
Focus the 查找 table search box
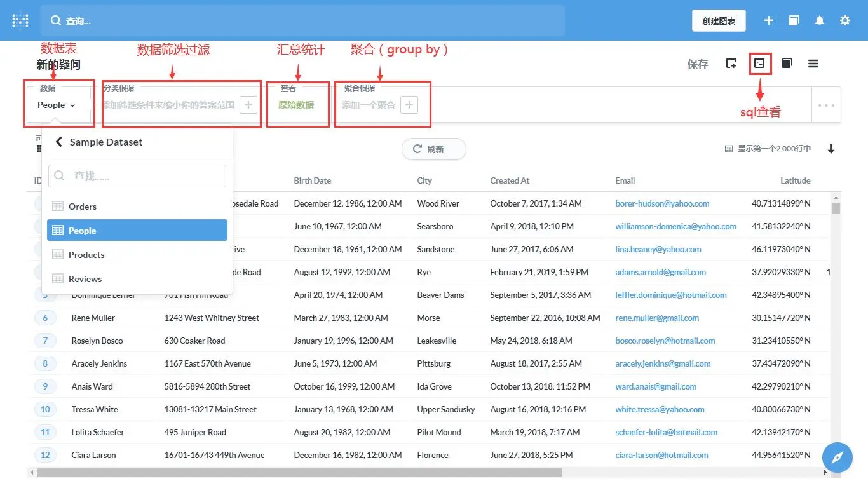[x=137, y=176]
